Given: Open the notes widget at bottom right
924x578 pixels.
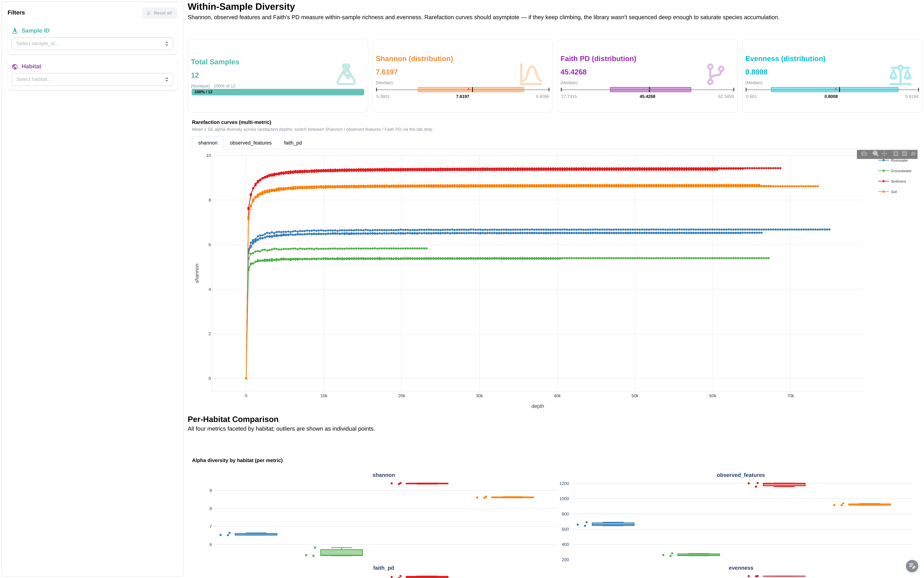Looking at the screenshot, I should click(x=912, y=566).
